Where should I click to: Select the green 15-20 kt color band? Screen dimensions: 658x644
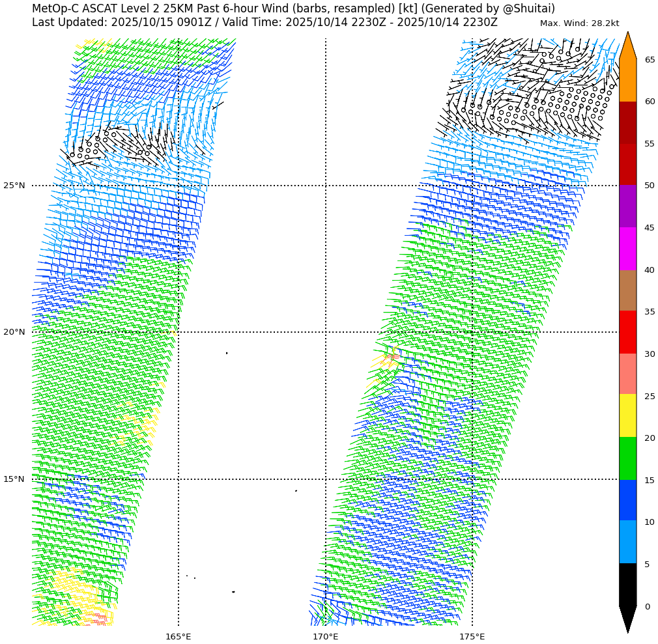pos(627,458)
